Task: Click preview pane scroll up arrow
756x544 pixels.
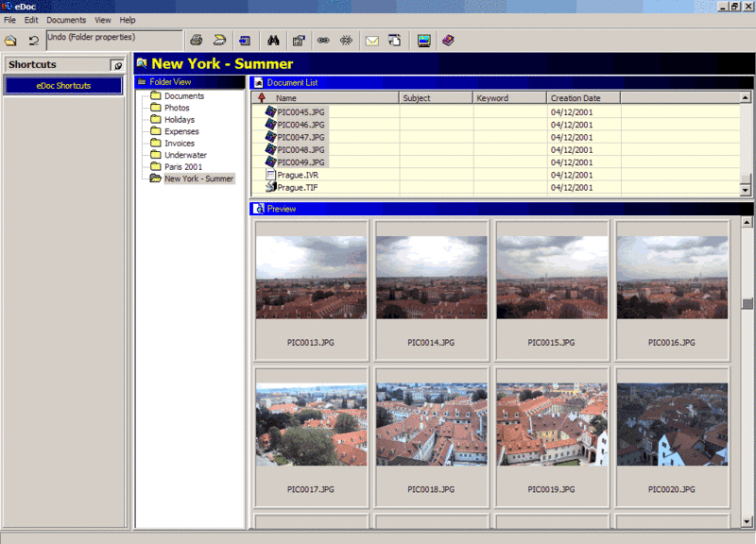Action: 747,222
